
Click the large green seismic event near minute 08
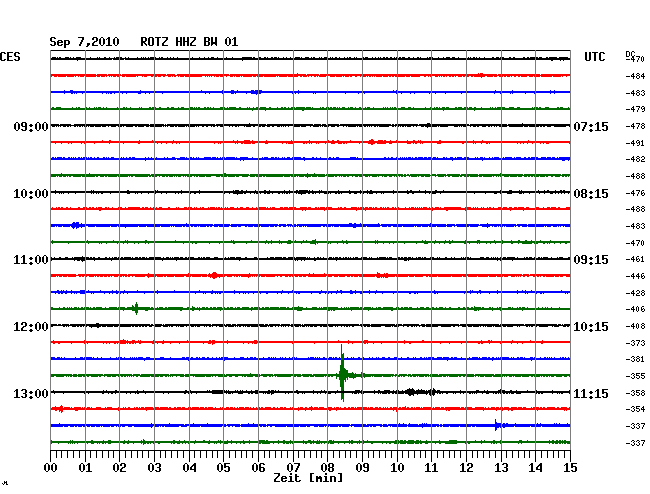point(343,374)
